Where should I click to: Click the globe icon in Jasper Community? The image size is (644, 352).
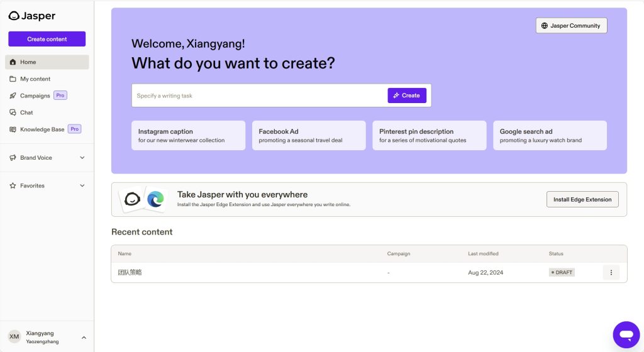(x=545, y=25)
